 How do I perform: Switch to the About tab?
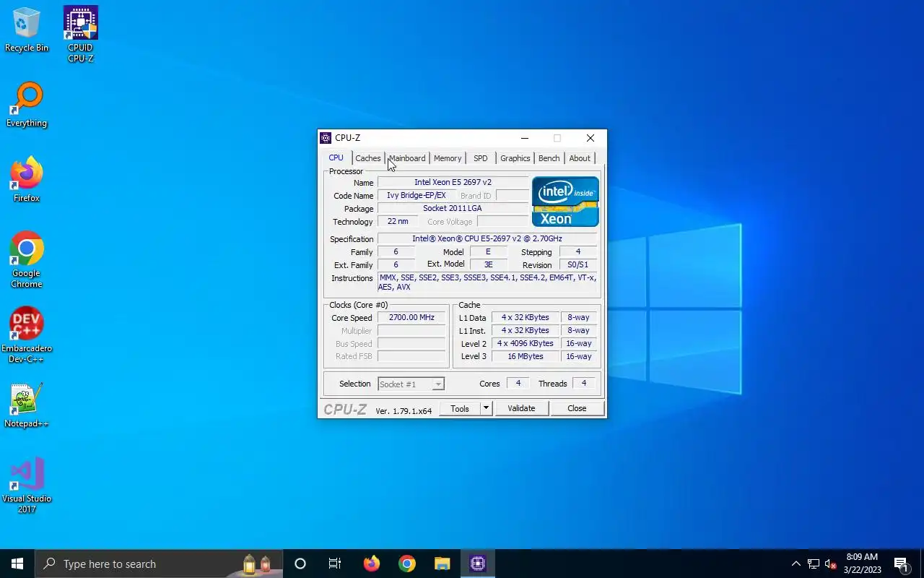pos(580,158)
